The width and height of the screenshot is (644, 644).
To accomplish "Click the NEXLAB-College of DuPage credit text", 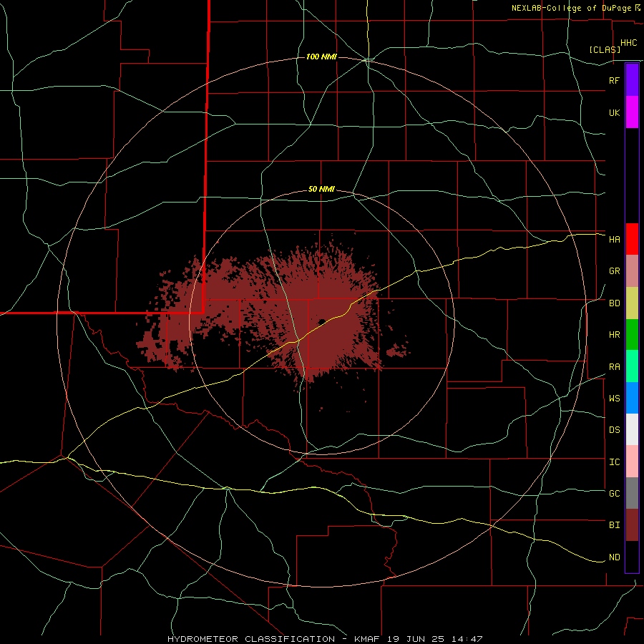I will [571, 8].
